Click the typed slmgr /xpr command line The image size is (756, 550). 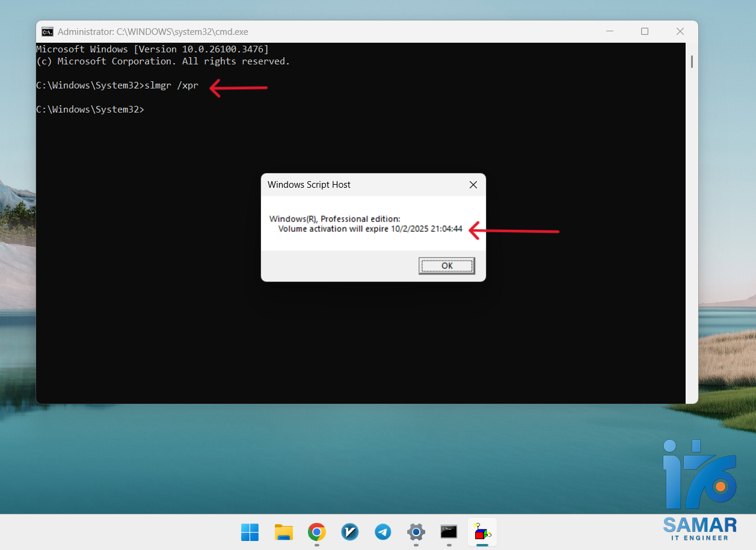[171, 85]
